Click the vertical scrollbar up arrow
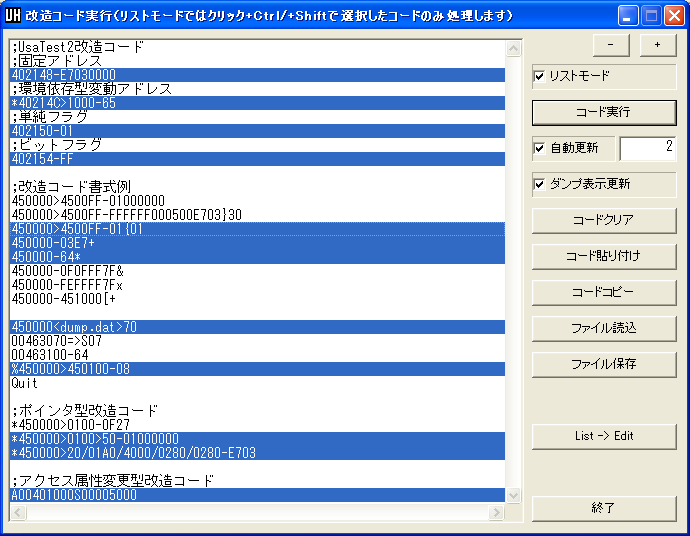690x536 pixels. click(514, 48)
